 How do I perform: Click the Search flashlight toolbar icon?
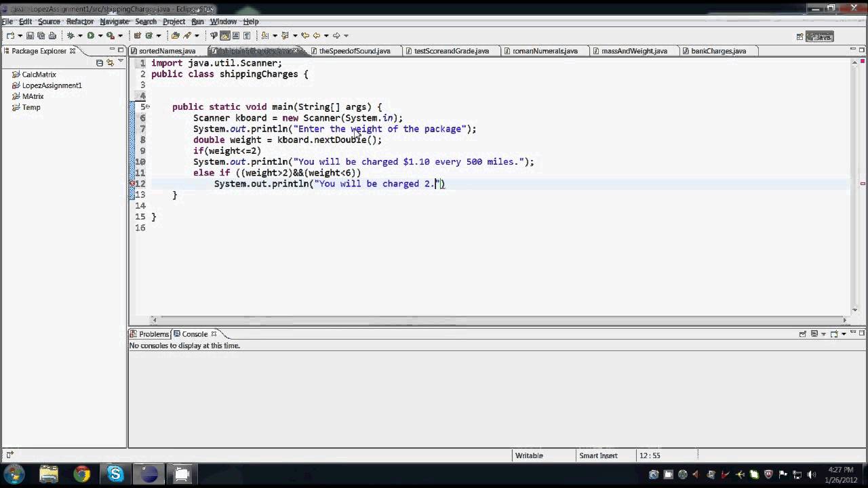point(186,35)
